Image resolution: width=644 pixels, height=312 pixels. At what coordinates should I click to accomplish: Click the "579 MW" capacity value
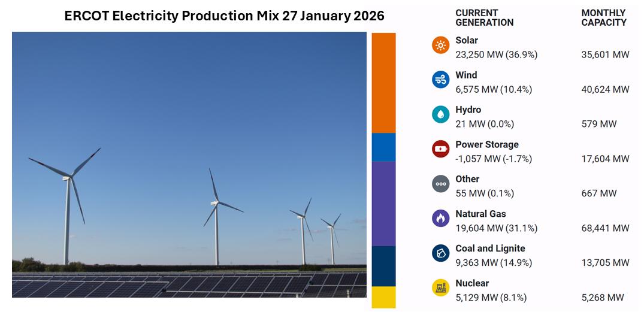click(x=599, y=124)
